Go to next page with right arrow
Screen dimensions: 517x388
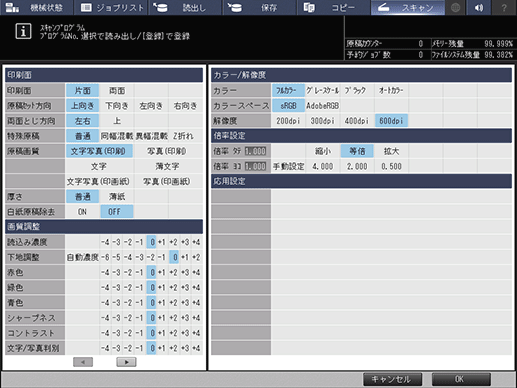tap(126, 362)
